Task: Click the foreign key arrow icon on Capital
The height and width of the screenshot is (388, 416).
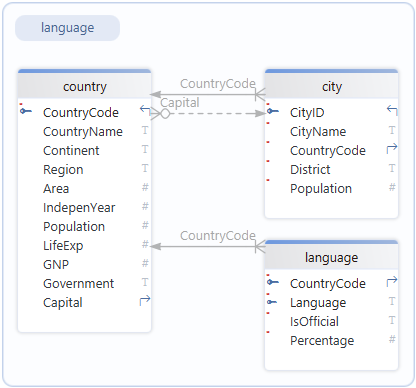Action: pyautogui.click(x=145, y=300)
